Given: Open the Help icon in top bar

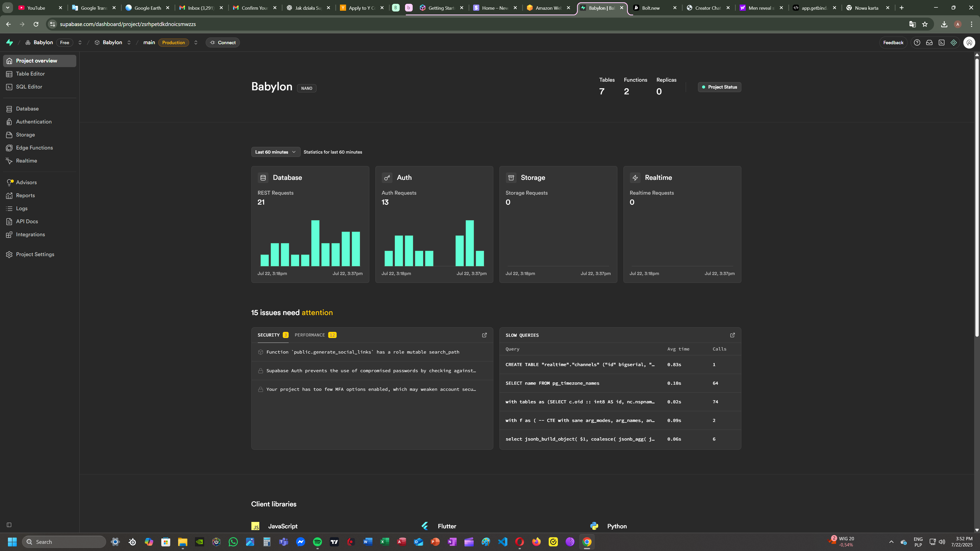Looking at the screenshot, I should click(917, 43).
